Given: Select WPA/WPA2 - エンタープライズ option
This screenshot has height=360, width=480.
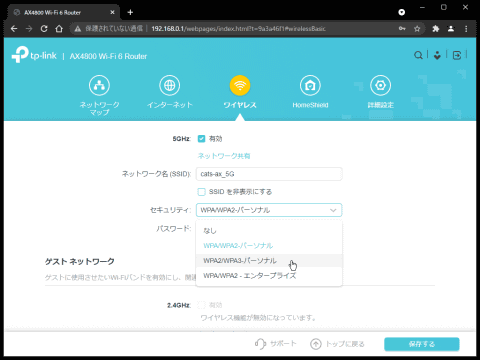Looking at the screenshot, I should (x=269, y=276).
